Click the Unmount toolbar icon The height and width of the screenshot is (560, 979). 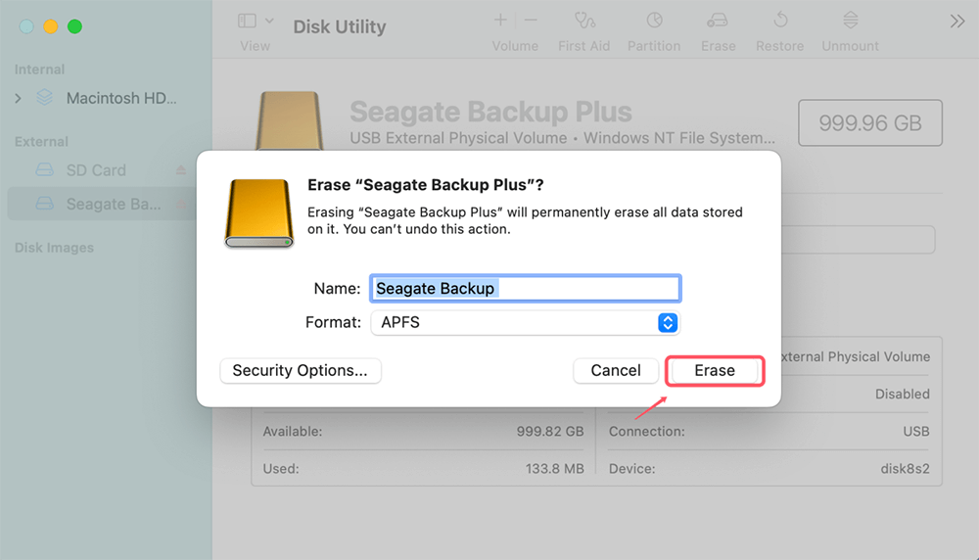[x=850, y=21]
